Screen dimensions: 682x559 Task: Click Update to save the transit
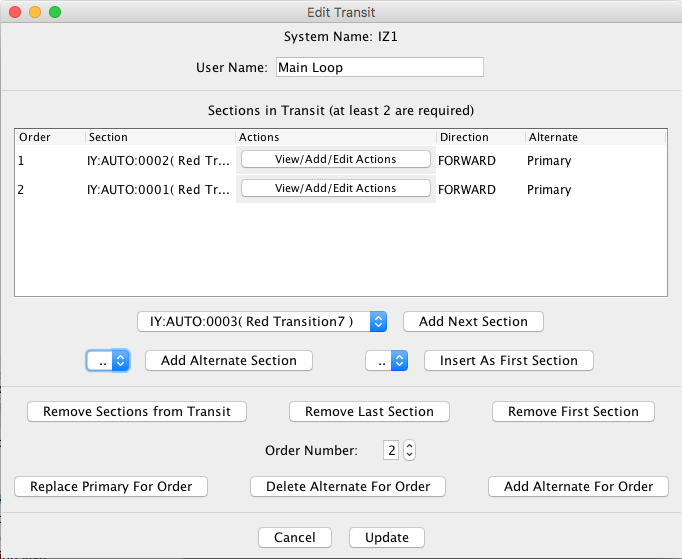386,537
